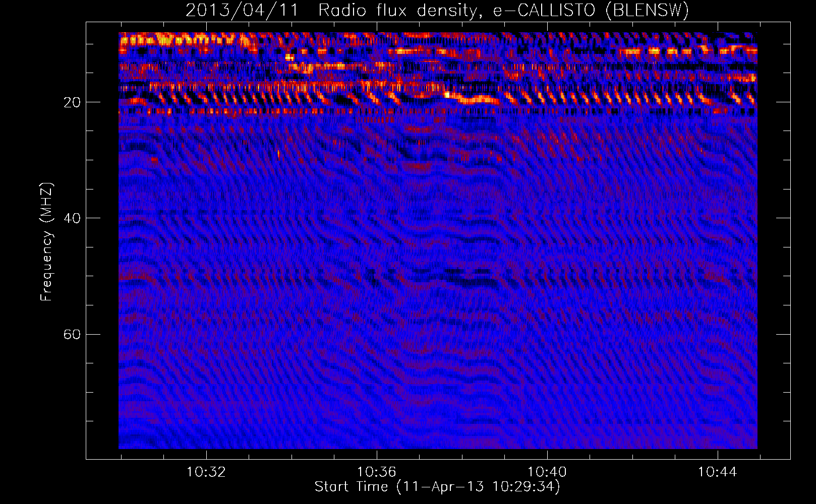Click the frequency tick label '60'
The image size is (816, 504).
pyautogui.click(x=72, y=334)
